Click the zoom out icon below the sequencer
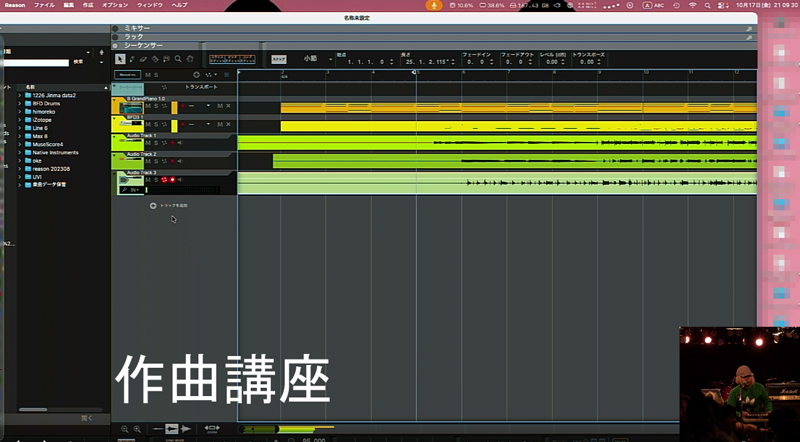 click(x=125, y=428)
